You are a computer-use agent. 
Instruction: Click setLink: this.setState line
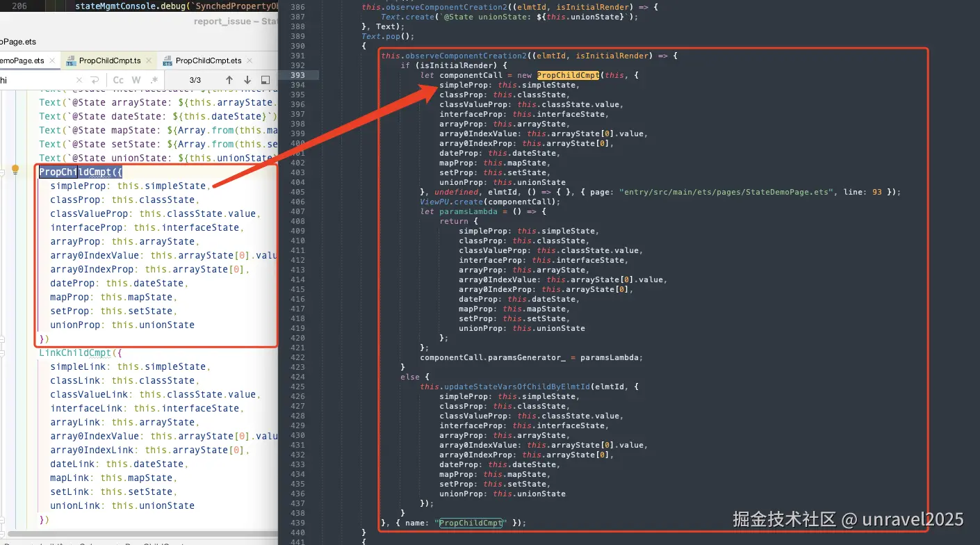pos(113,491)
